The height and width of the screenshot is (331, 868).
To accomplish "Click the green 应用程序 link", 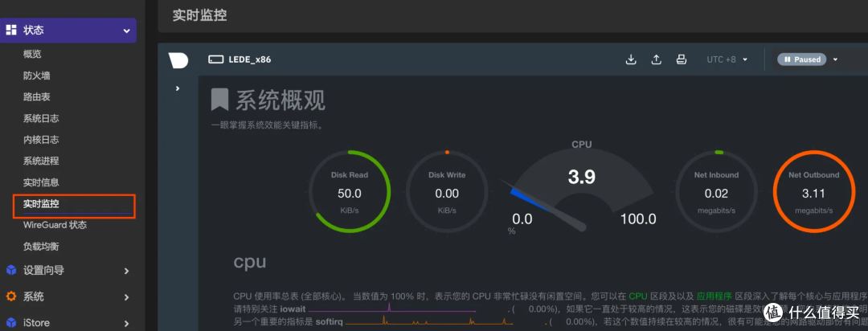I will click(714, 295).
